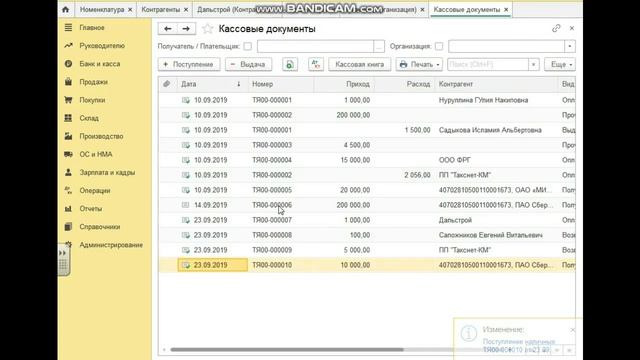640x360 pixels.
Task: Open the ОС и НМА section
Action: 96,154
